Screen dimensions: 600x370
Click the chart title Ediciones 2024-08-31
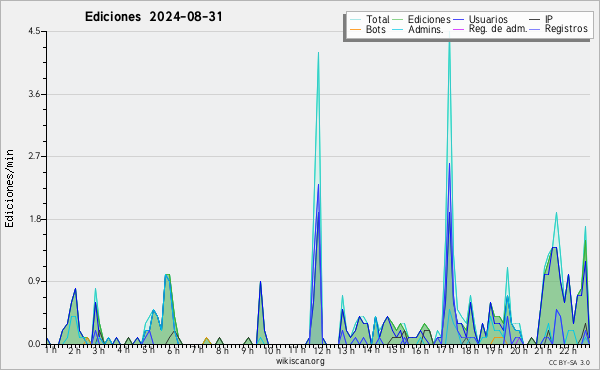click(x=153, y=17)
